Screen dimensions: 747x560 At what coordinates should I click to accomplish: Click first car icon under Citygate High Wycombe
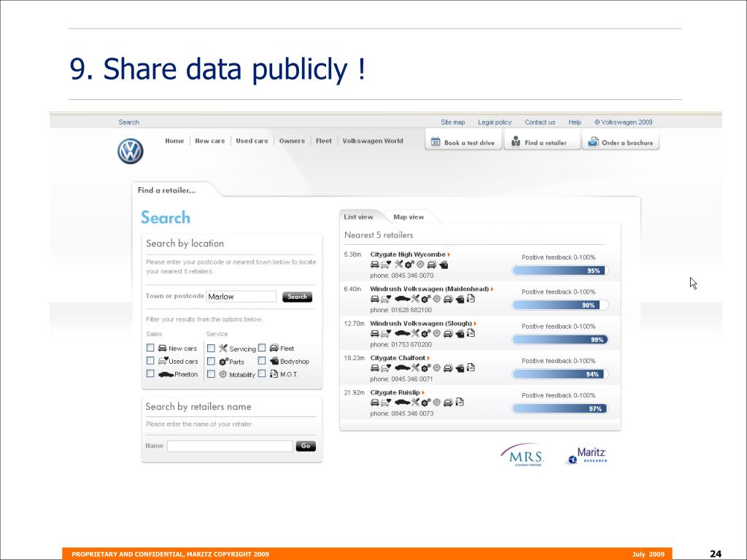pos(375,264)
